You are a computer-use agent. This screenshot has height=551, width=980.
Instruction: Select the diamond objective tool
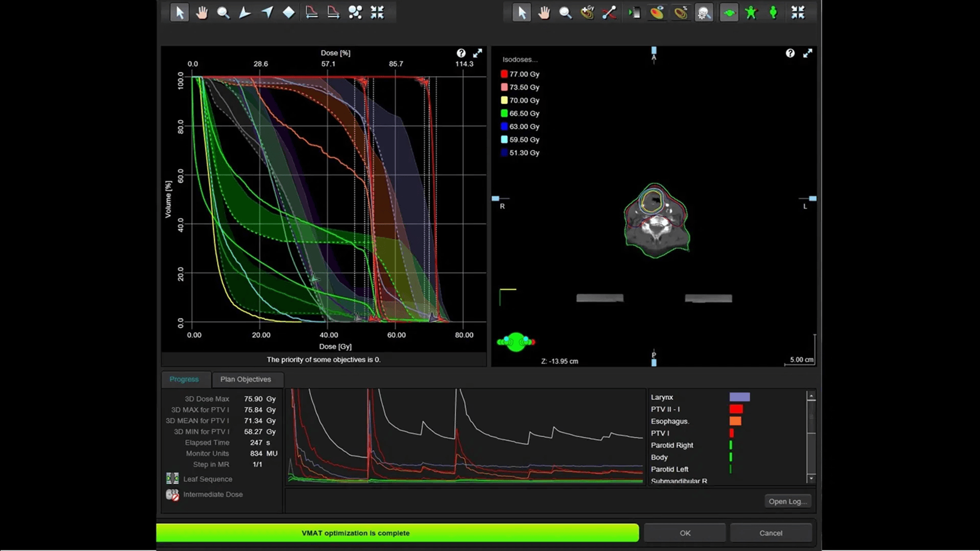click(288, 13)
